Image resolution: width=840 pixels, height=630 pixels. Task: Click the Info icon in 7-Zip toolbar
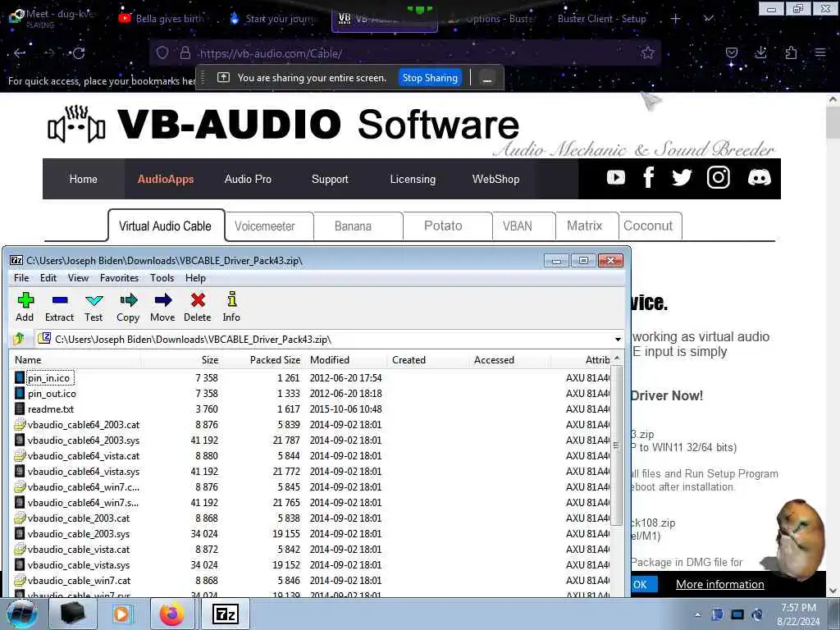231,307
